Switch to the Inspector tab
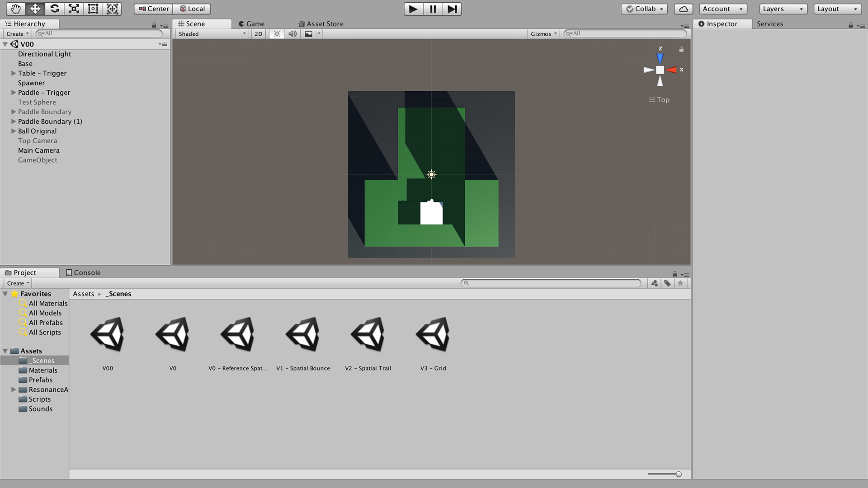Image resolution: width=868 pixels, height=488 pixels. tap(722, 24)
